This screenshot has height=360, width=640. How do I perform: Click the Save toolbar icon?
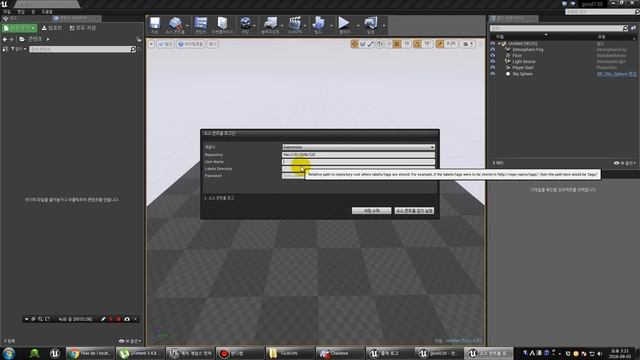tap(155, 24)
